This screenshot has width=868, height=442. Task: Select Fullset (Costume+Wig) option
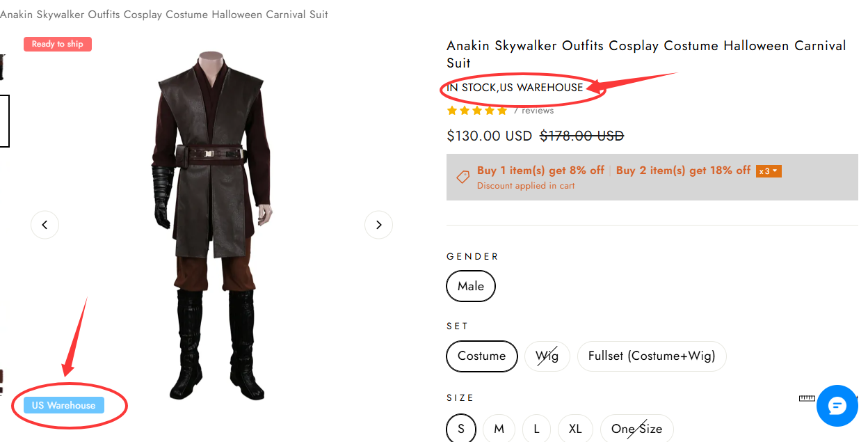652,356
